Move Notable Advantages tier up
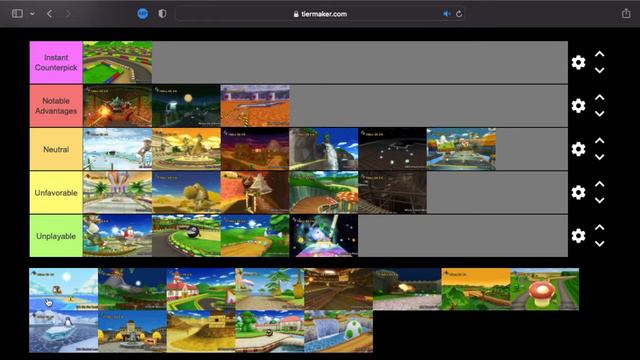Image resolution: width=640 pixels, height=360 pixels. pyautogui.click(x=600, y=97)
